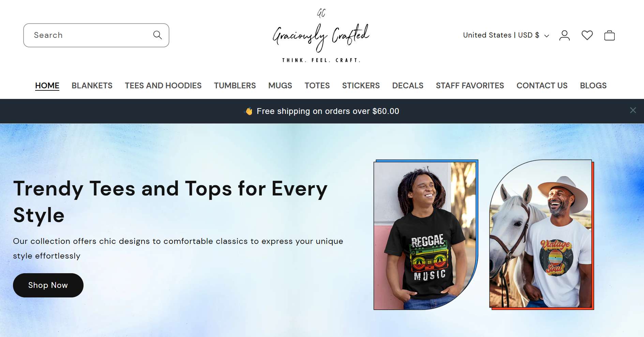Viewport: 644px width, 337px height.
Task: Open the Blankets menu
Action: (92, 86)
